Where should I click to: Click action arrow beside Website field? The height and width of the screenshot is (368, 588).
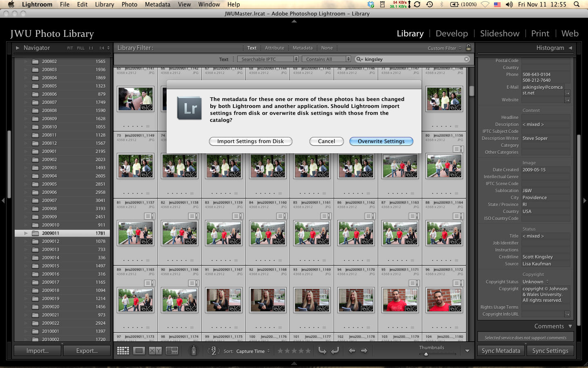tap(567, 100)
